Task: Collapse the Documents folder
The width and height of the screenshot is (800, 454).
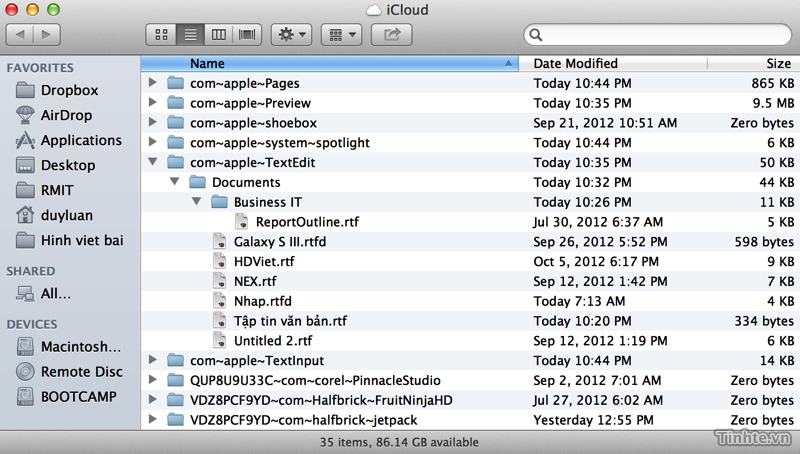Action: pyautogui.click(x=174, y=182)
